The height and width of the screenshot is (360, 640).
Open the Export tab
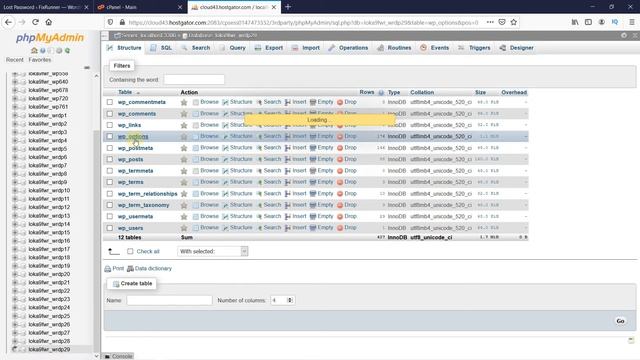269,48
